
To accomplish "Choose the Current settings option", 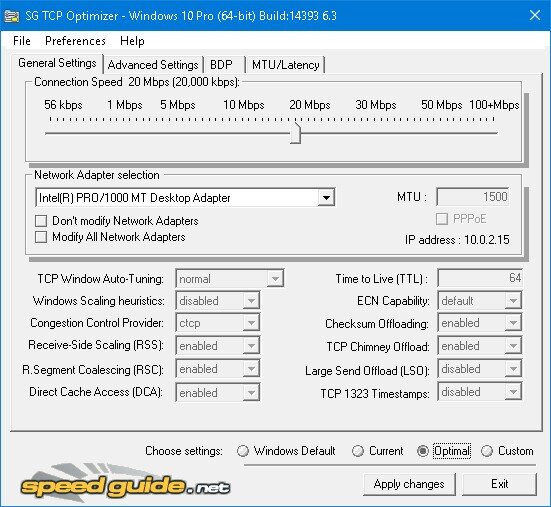I will (x=358, y=451).
